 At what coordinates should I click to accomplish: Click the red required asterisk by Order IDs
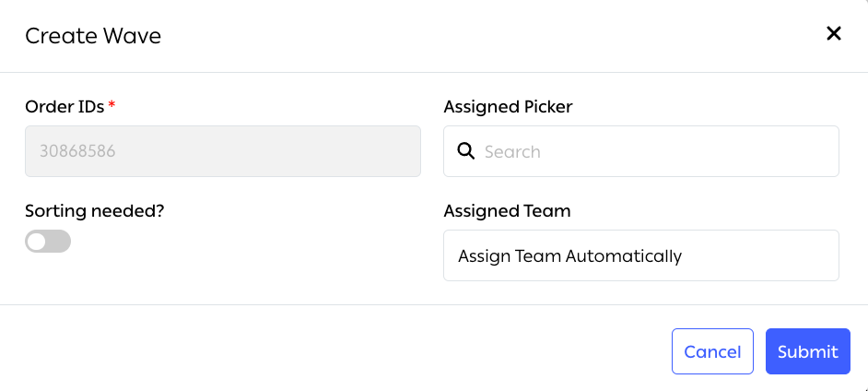point(111,105)
